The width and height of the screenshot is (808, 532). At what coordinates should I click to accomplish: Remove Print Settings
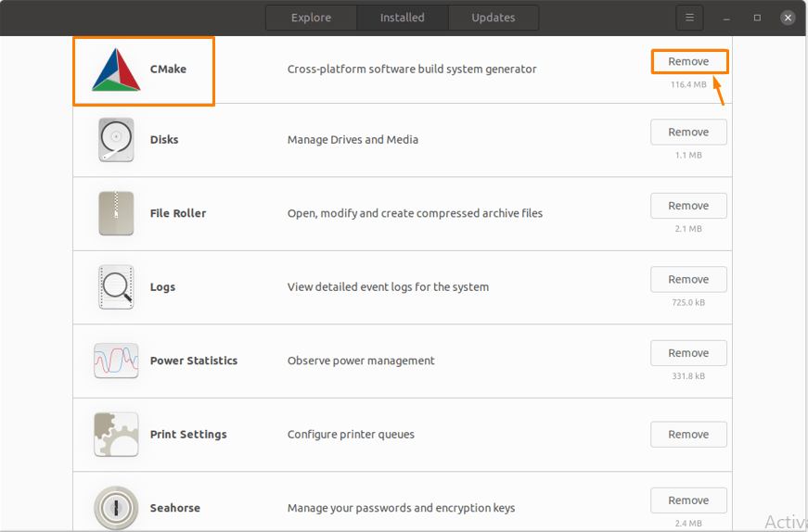click(689, 434)
